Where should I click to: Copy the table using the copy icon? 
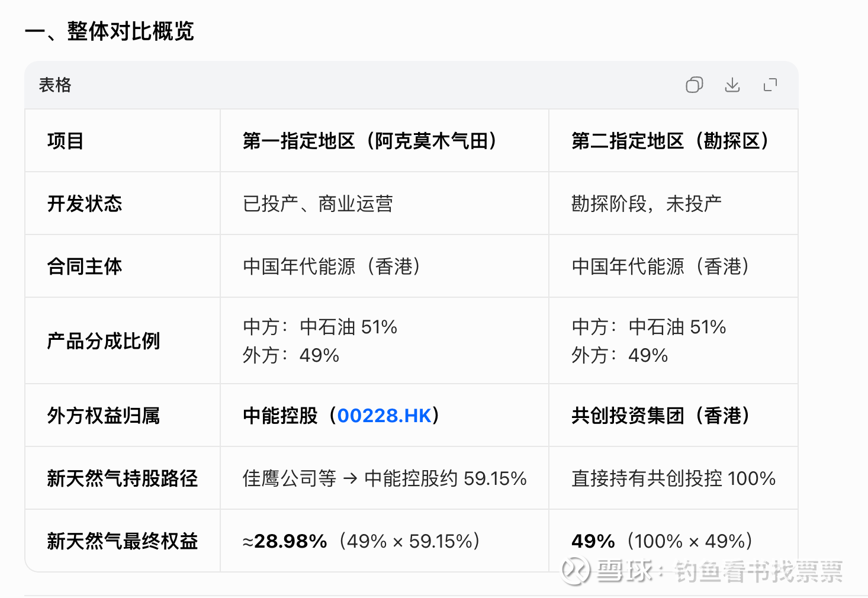point(694,85)
